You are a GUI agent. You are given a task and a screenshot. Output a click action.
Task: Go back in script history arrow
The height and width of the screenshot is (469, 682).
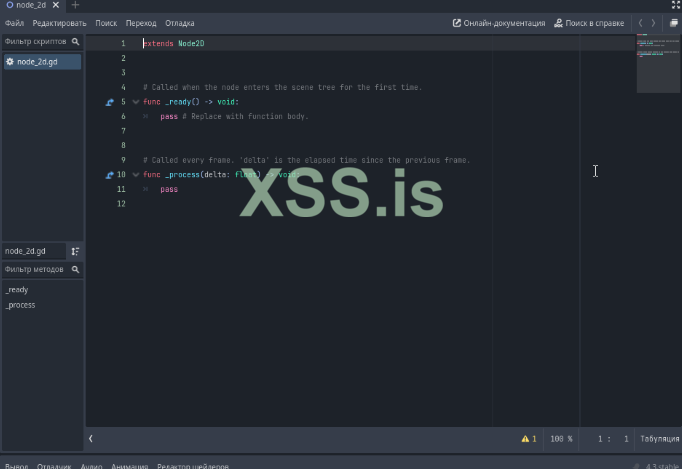640,23
